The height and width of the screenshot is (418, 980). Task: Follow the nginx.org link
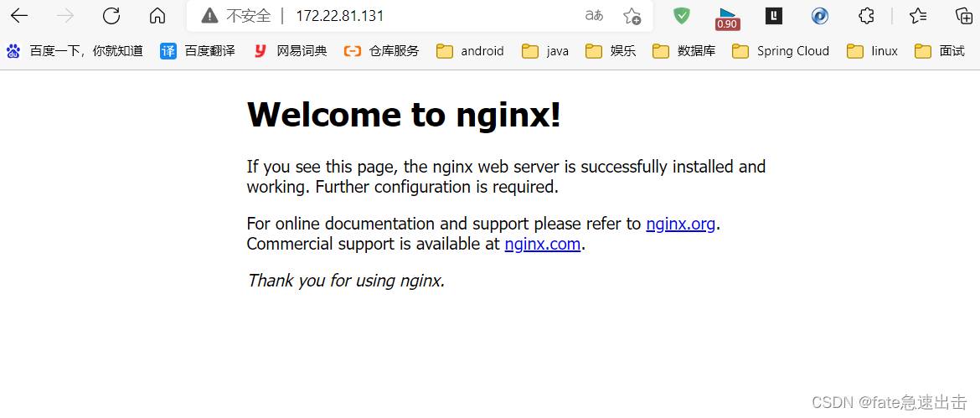(x=681, y=224)
